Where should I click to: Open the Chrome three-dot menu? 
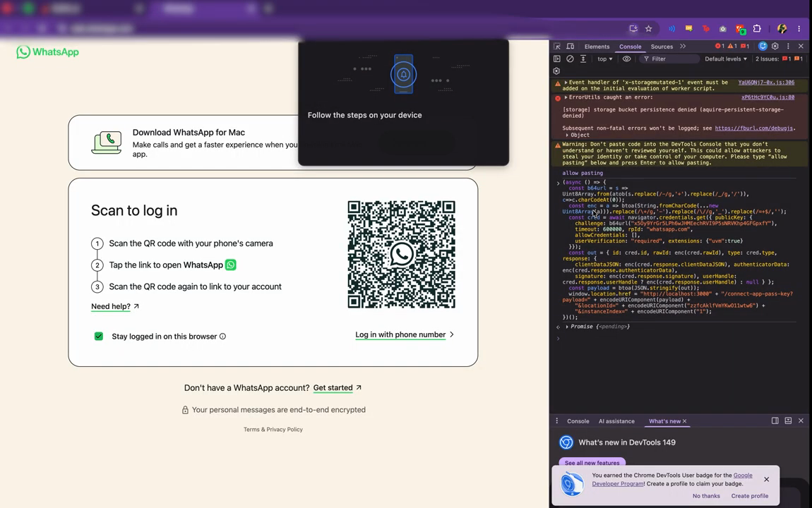(x=799, y=28)
